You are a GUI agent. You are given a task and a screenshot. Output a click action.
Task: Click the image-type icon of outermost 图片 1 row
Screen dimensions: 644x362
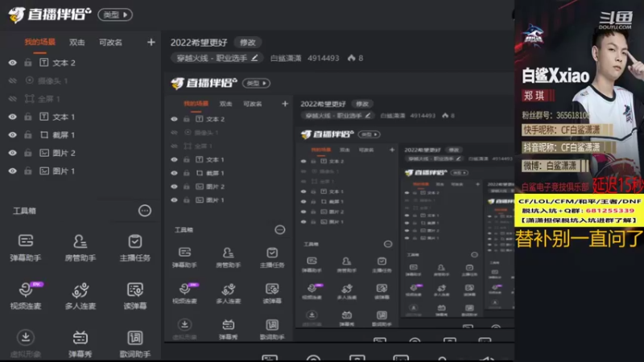(44, 171)
